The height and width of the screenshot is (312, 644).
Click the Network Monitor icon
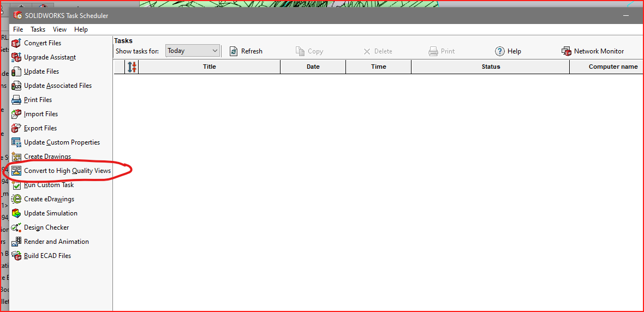point(567,51)
